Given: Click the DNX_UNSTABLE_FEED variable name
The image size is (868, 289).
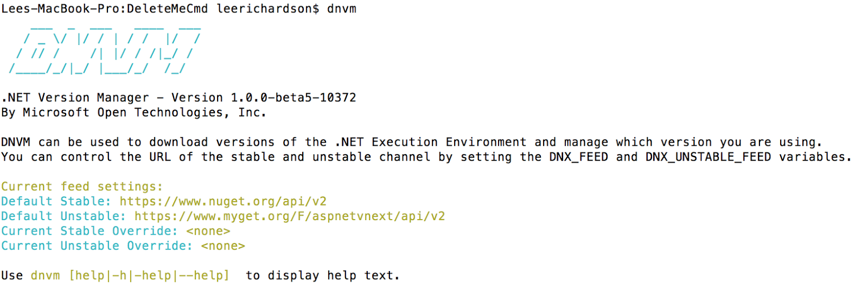Looking at the screenshot, I should coord(708,157).
